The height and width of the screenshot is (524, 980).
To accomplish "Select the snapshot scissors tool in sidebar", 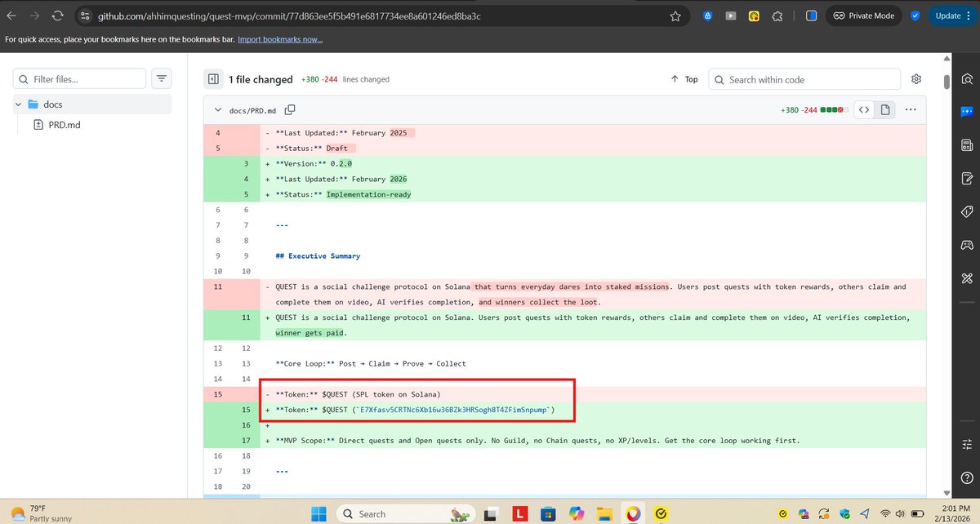I will (x=966, y=278).
